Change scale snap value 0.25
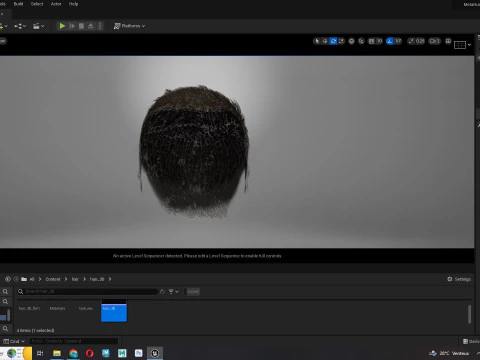 (420, 41)
